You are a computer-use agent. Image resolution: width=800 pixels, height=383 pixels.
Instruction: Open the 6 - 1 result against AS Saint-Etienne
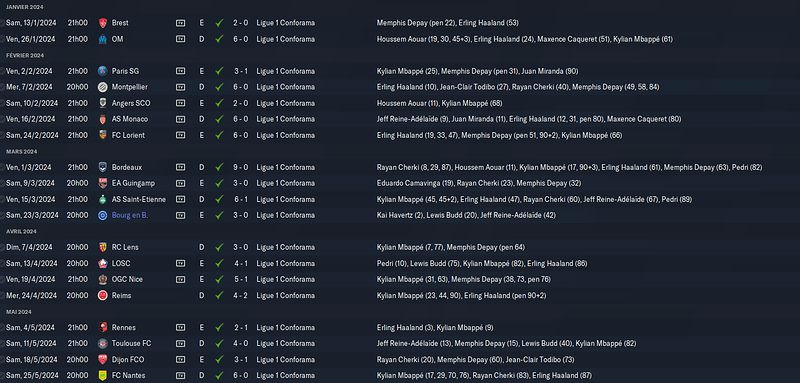(241, 199)
